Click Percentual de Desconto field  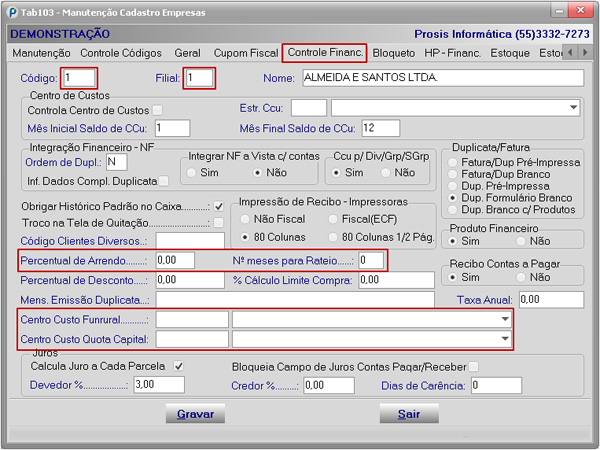tap(190, 280)
